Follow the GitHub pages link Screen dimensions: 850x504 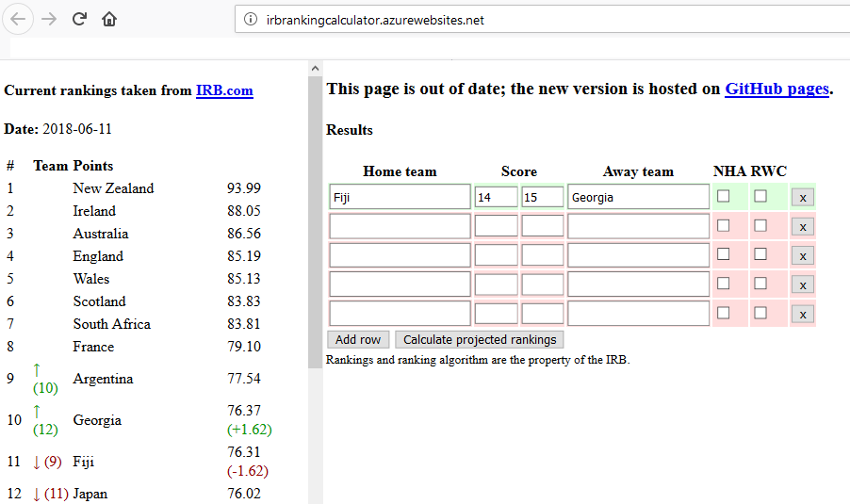(x=776, y=89)
